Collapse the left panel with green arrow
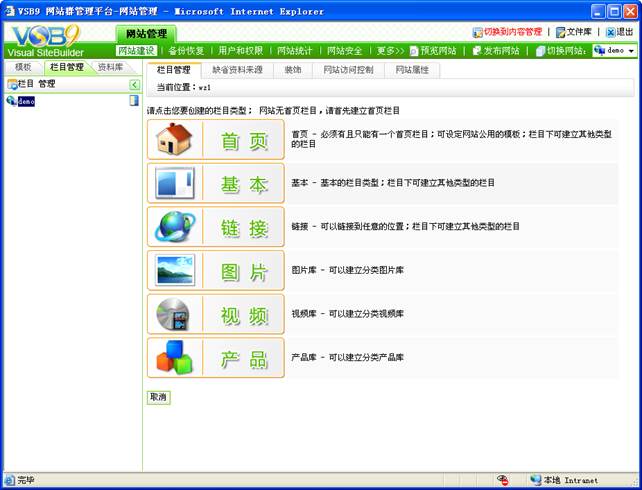 point(134,85)
